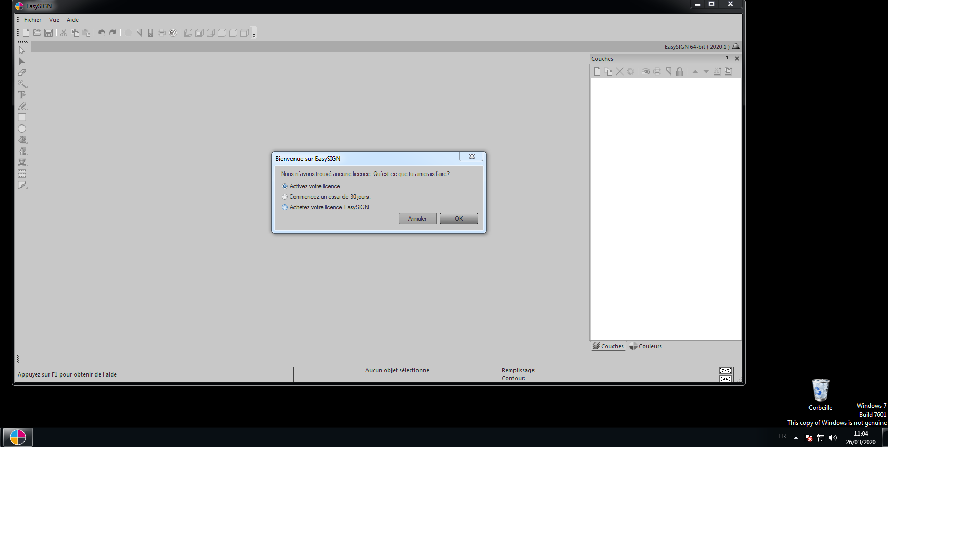Click the cut-to-layer scissors icon in Couches

coord(717,71)
